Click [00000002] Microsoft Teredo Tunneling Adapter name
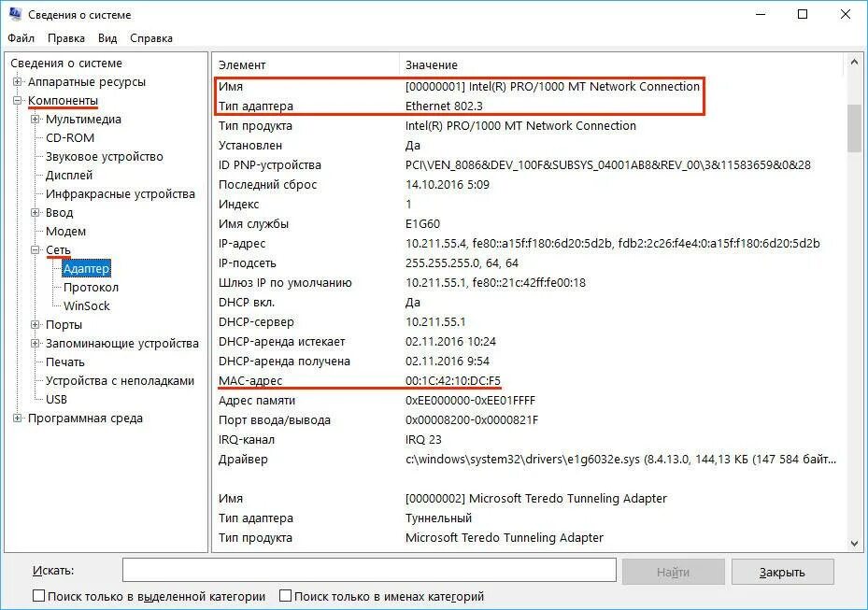The height and width of the screenshot is (610, 868). click(x=536, y=499)
